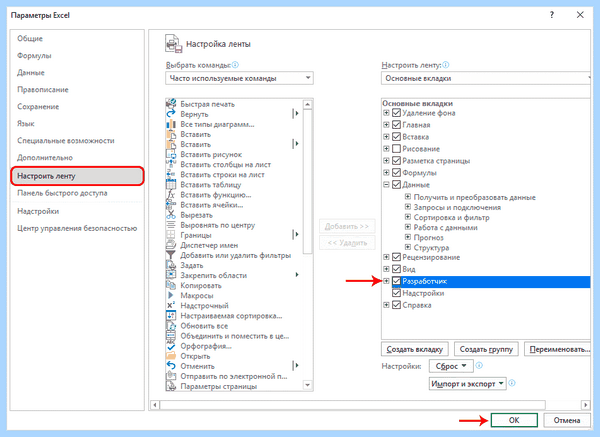Open the help question mark in title bar

click(551, 15)
